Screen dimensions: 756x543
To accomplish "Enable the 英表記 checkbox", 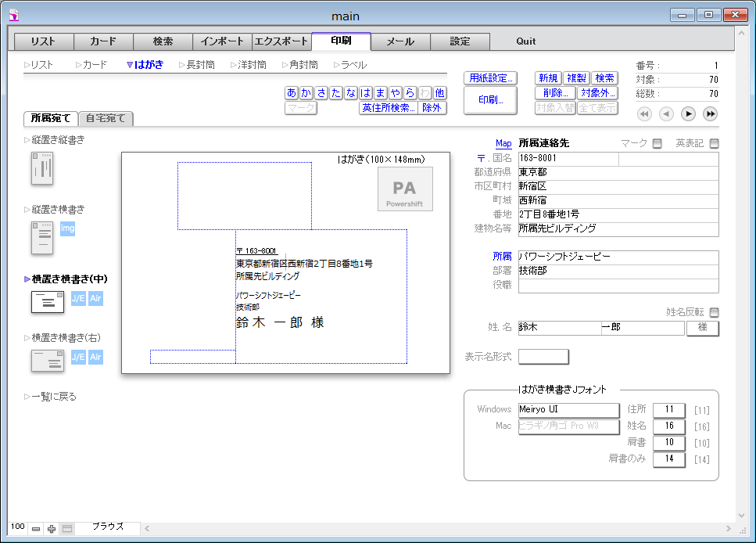I will (x=713, y=143).
